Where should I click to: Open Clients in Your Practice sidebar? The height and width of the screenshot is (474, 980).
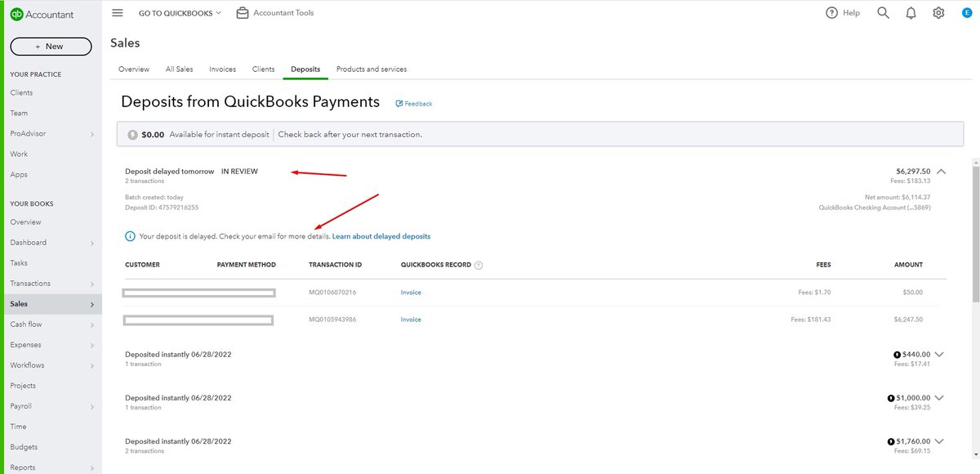[21, 93]
